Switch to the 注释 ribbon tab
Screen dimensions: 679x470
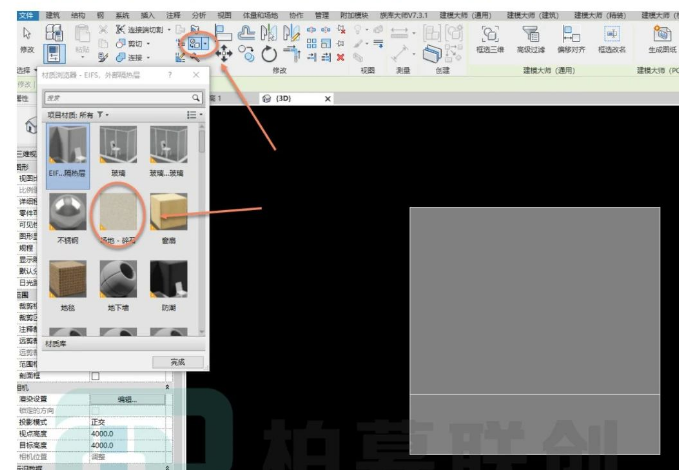coord(173,16)
